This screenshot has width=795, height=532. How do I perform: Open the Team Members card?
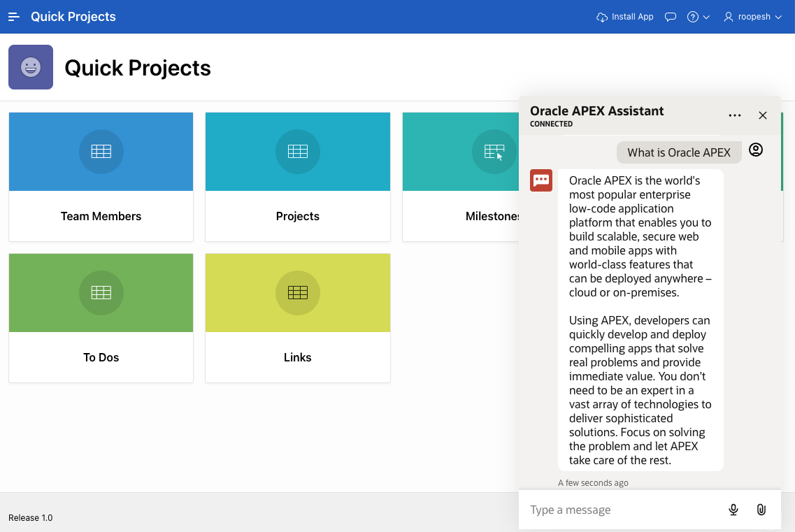pos(101,177)
